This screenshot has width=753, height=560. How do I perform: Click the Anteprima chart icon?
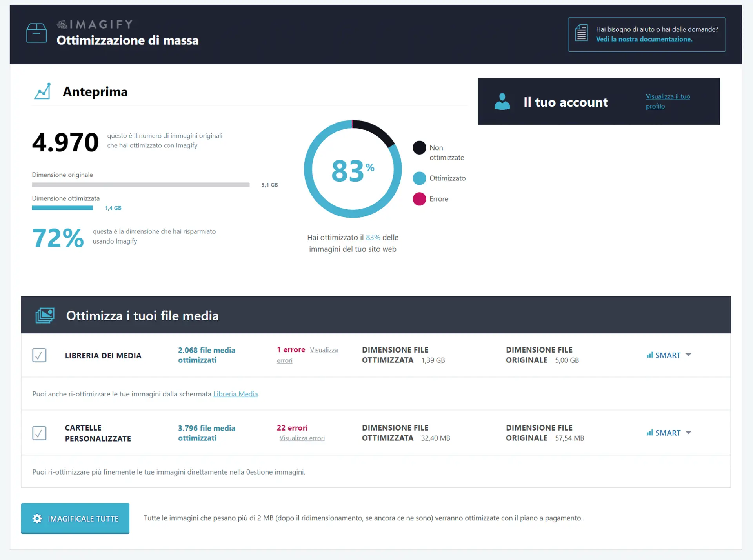tap(42, 91)
